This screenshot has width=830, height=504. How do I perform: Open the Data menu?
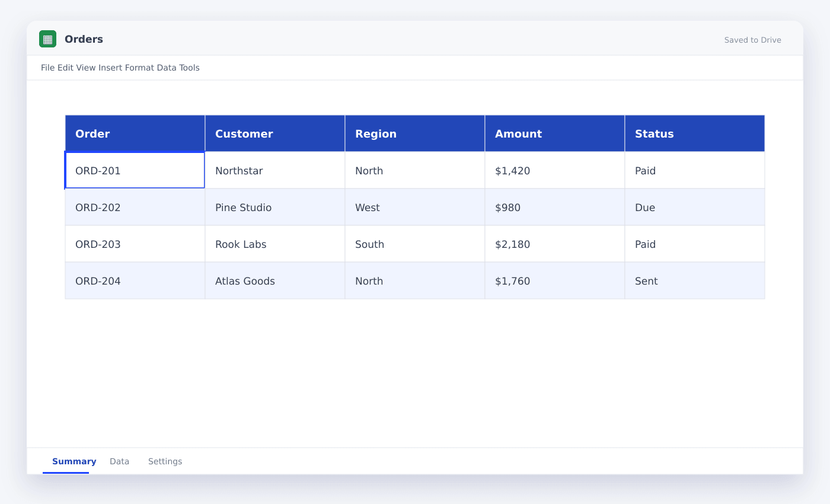click(x=167, y=68)
